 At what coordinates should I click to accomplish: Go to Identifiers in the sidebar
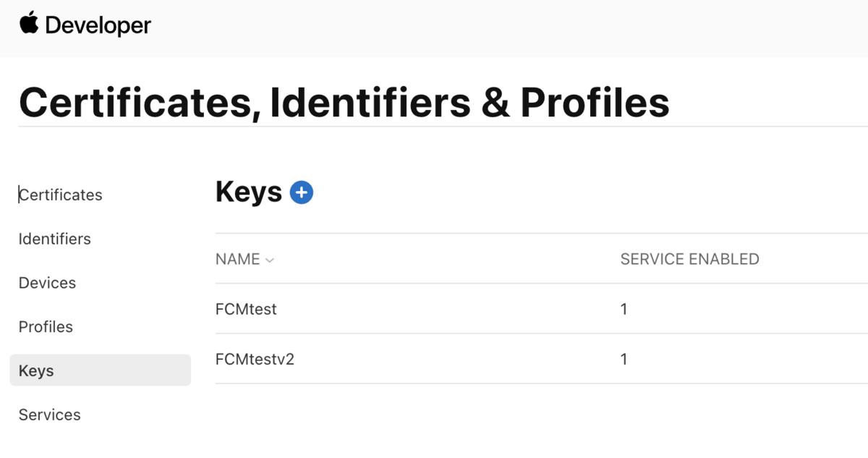[x=55, y=239]
